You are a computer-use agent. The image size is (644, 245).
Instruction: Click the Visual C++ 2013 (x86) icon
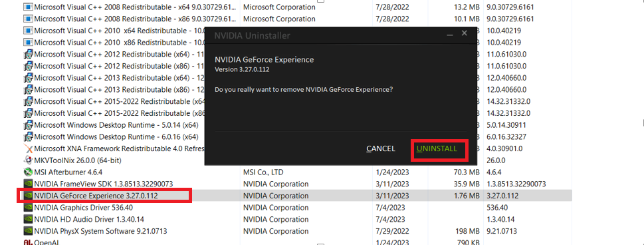(x=29, y=89)
